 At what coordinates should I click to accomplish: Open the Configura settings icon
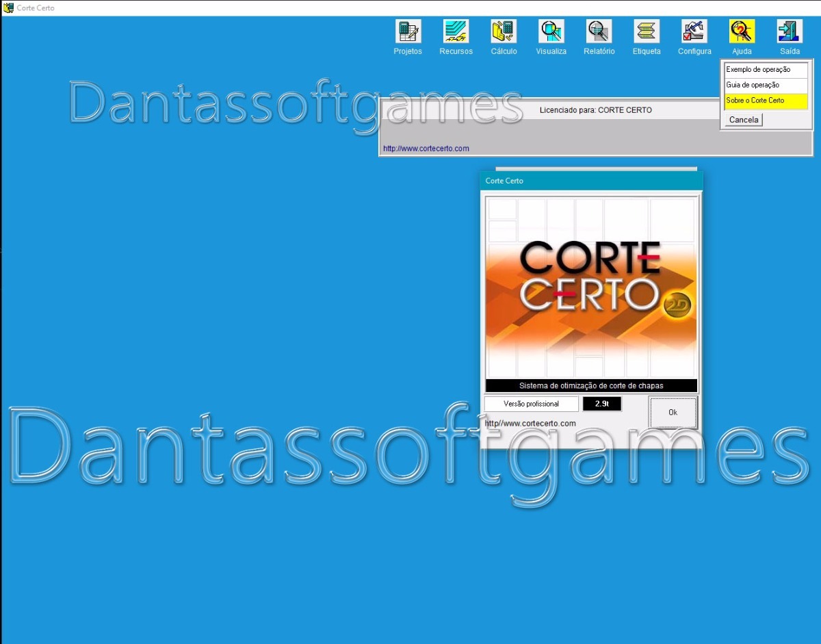coord(694,31)
